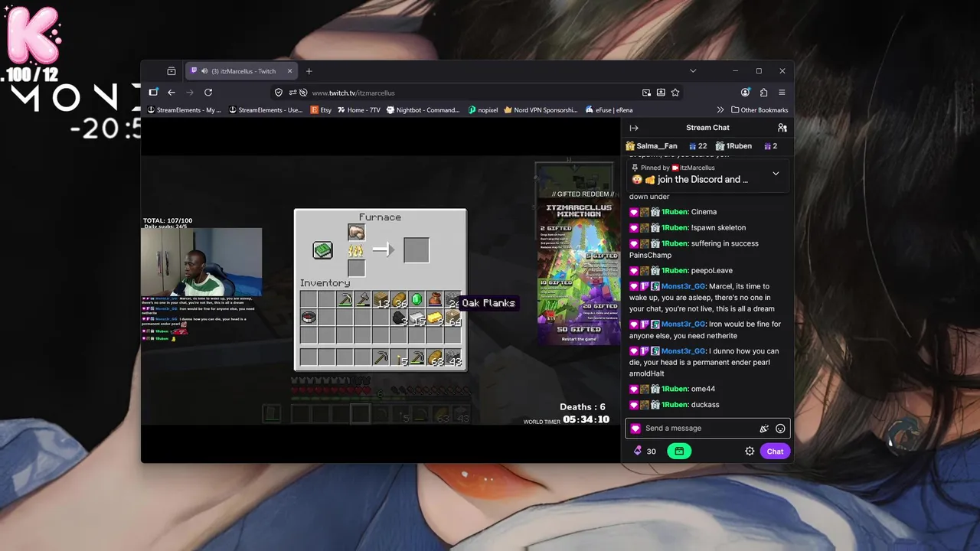Open the Firefox application hamburger menu
This screenshot has width=980, height=551.
(x=782, y=93)
